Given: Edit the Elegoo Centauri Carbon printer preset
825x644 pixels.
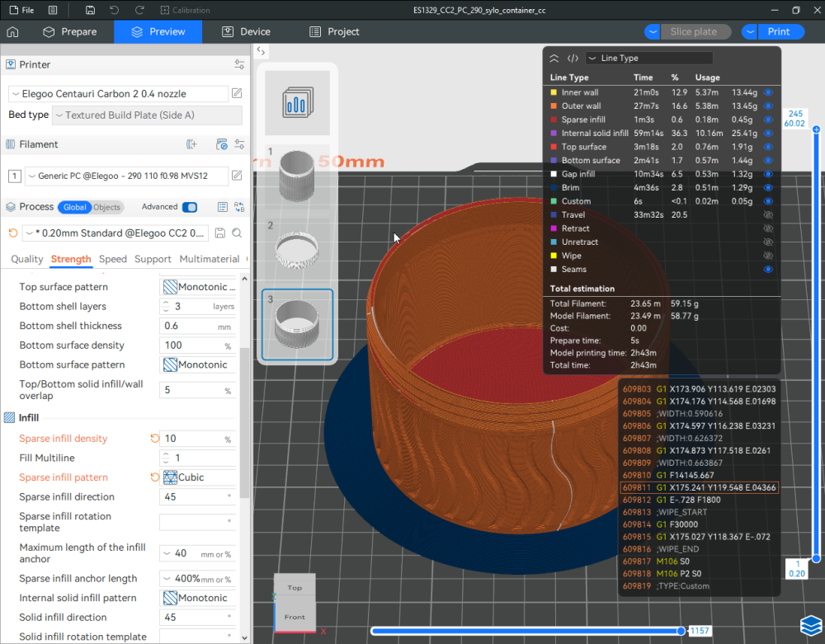Looking at the screenshot, I should [x=237, y=93].
